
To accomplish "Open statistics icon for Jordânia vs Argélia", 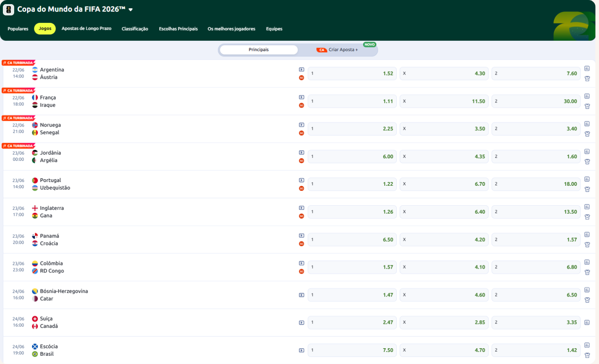I will [587, 152].
